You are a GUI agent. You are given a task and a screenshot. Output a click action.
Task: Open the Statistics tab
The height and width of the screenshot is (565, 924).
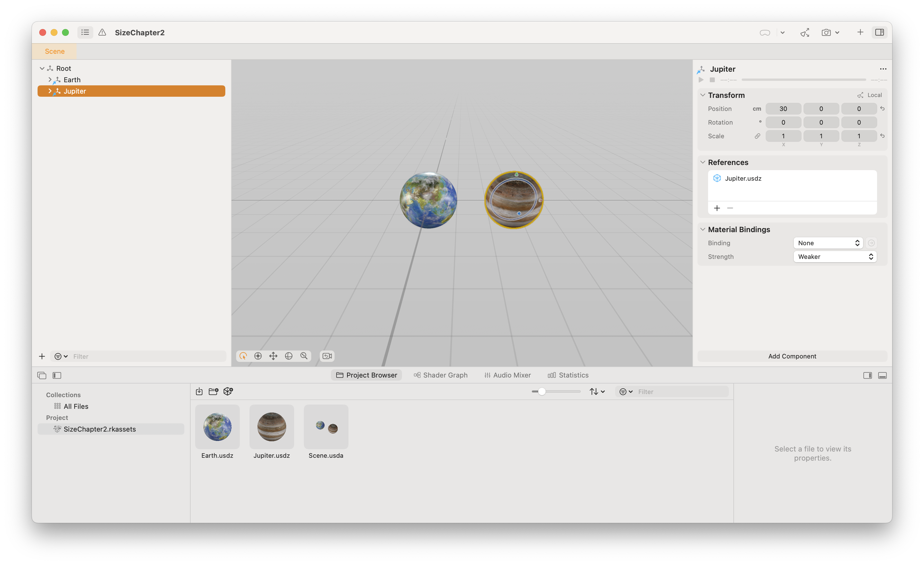click(568, 375)
